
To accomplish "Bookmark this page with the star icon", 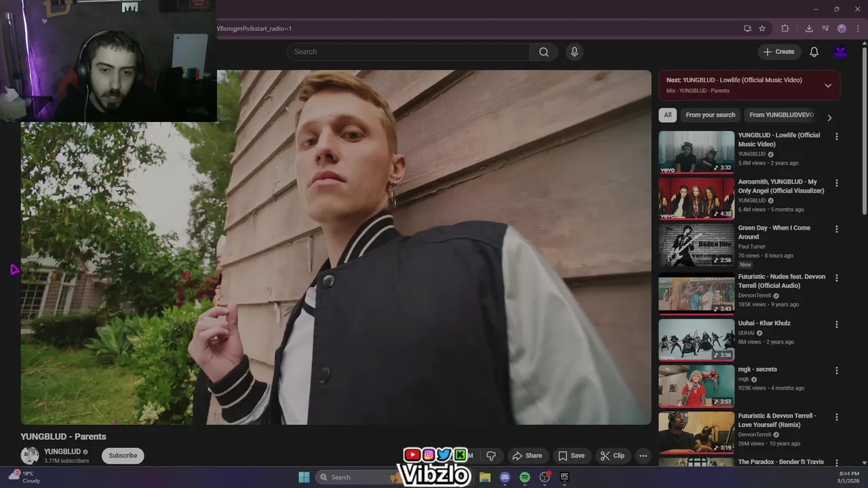I will click(x=762, y=28).
